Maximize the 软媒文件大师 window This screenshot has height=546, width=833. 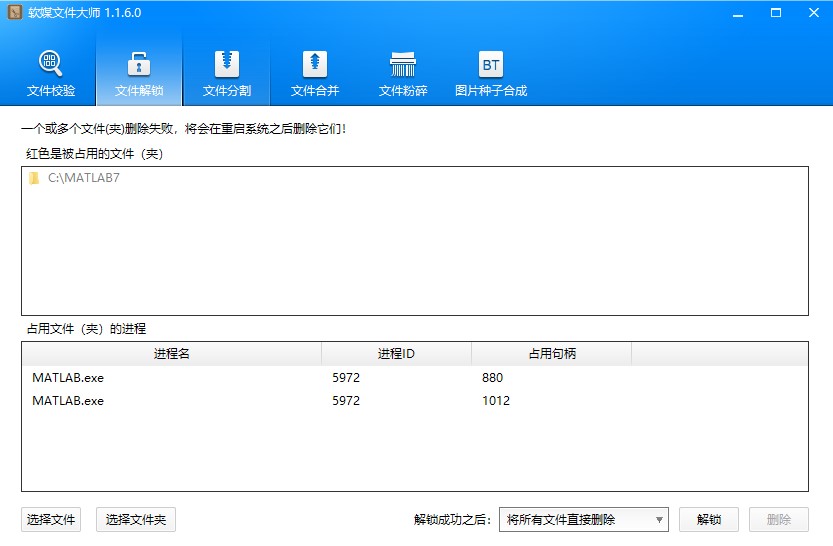click(776, 13)
